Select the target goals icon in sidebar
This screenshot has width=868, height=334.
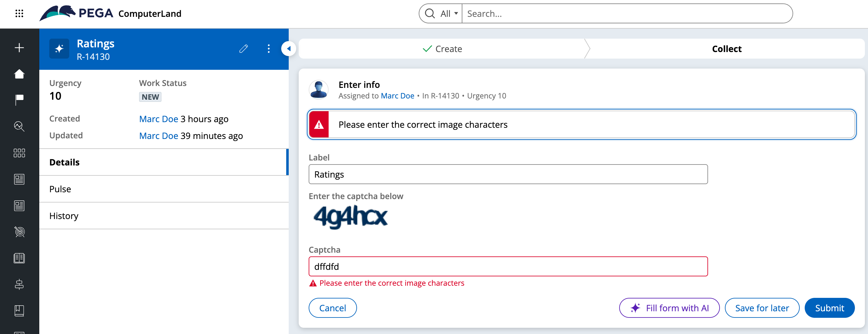(19, 232)
